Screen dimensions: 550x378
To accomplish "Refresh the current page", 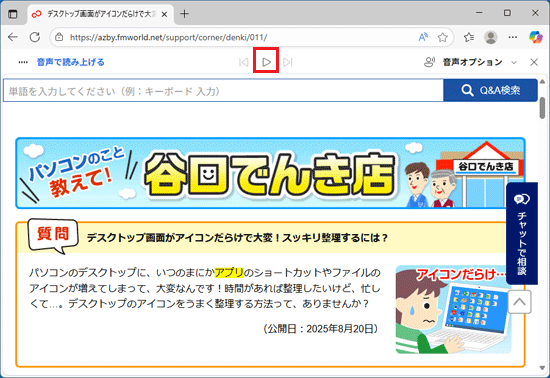I will click(x=35, y=37).
